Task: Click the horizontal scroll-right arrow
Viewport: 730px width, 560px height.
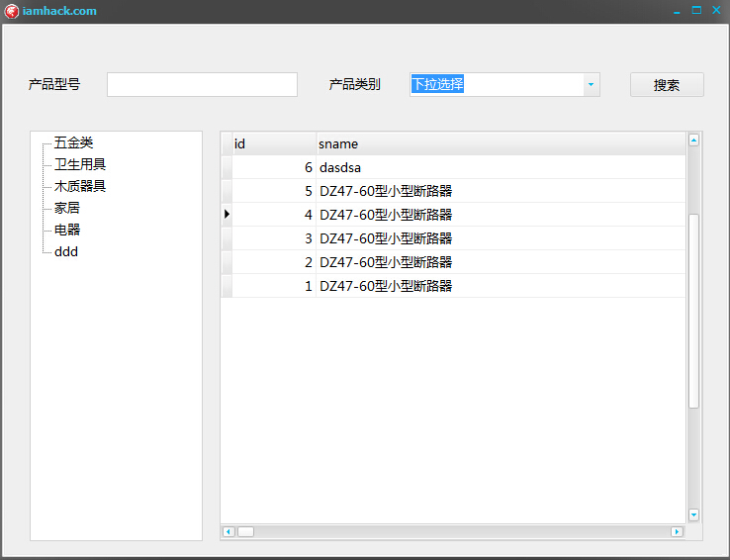Action: click(677, 531)
